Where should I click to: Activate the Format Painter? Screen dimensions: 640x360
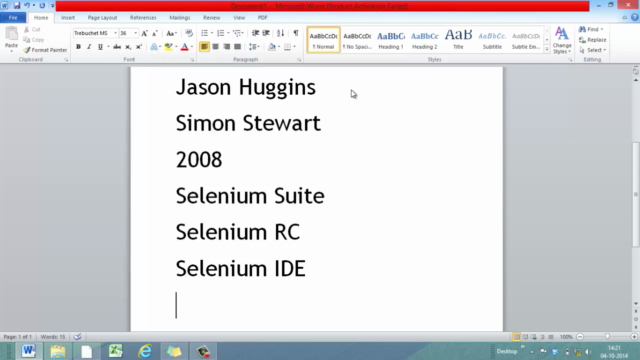click(45, 50)
